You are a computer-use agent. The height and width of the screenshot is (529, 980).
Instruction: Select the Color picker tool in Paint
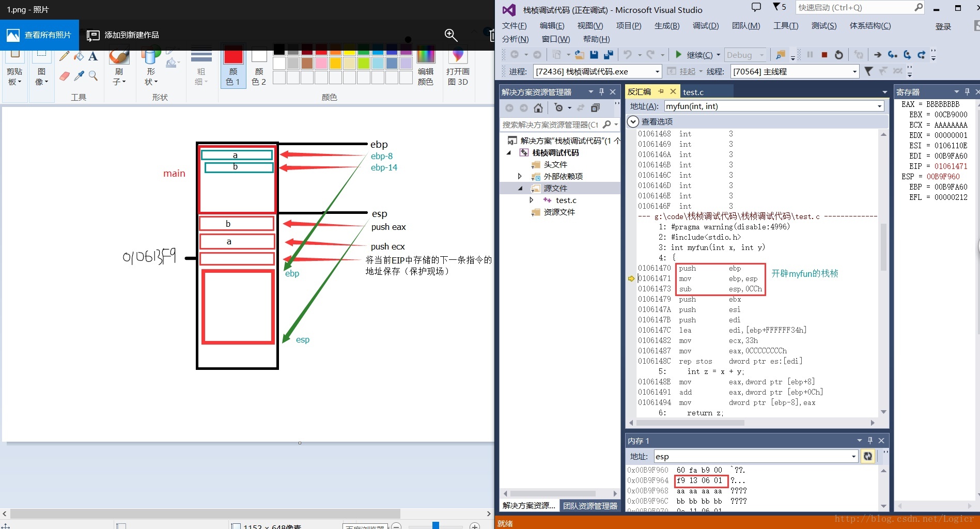pos(79,76)
